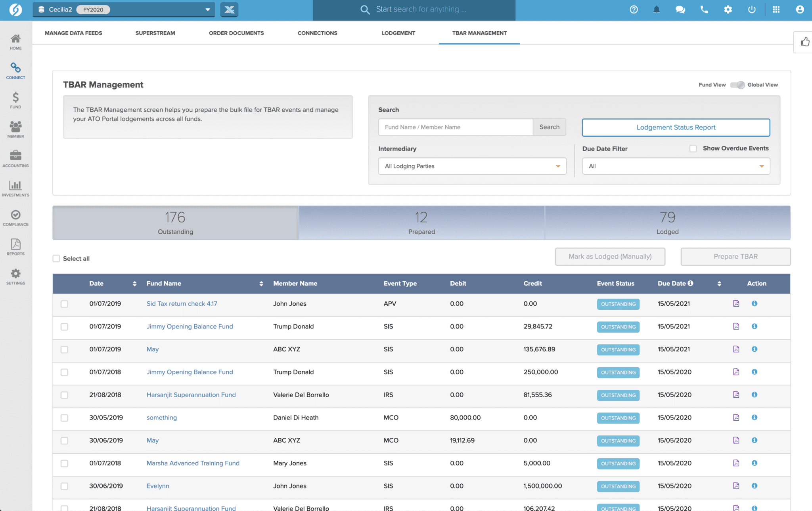Click the Fund Name / Member Name search field
The width and height of the screenshot is (812, 511).
coord(455,127)
